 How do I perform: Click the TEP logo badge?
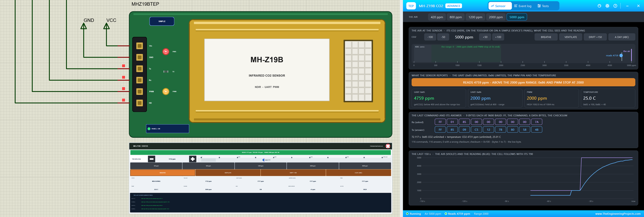tap(411, 6)
